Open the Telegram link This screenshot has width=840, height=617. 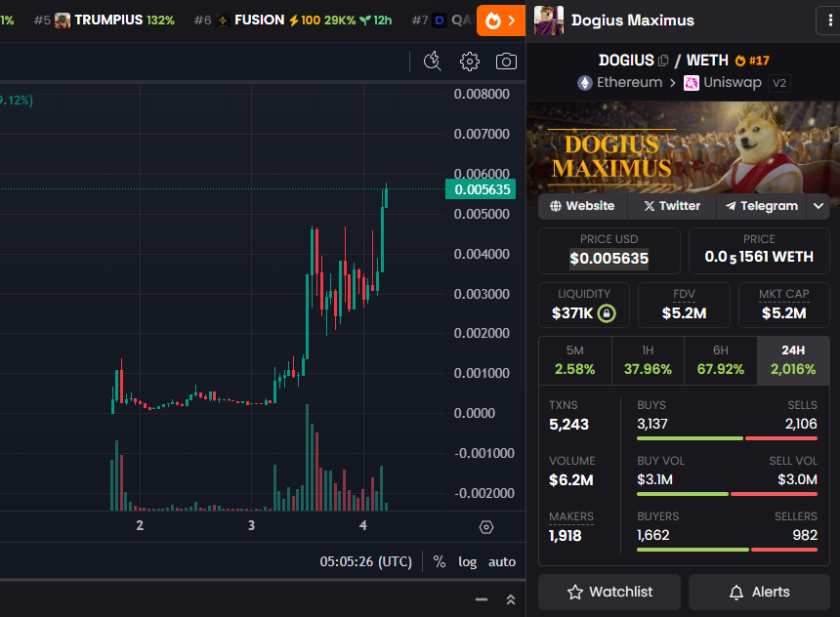761,206
